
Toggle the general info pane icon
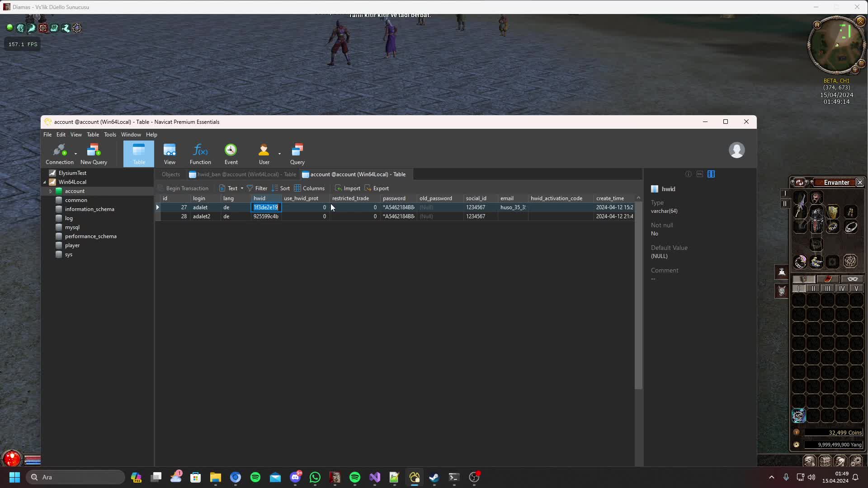click(688, 174)
